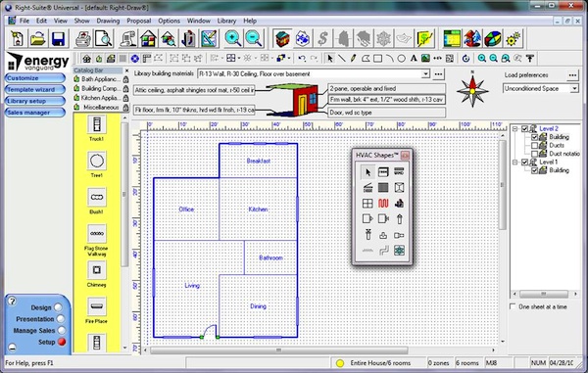Check One sheet at a time
Image resolution: width=588 pixels, height=373 pixels.
click(x=513, y=306)
